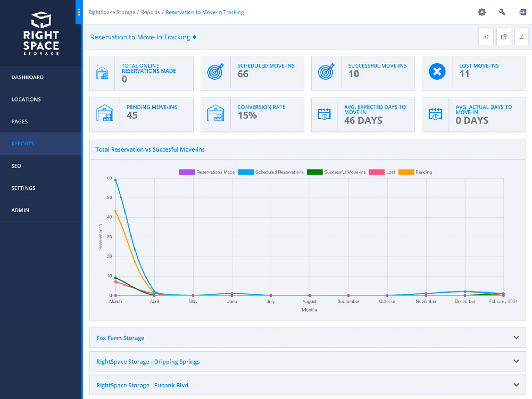The width and height of the screenshot is (532, 399).
Task: Click the Months axis title
Action: pos(310,310)
